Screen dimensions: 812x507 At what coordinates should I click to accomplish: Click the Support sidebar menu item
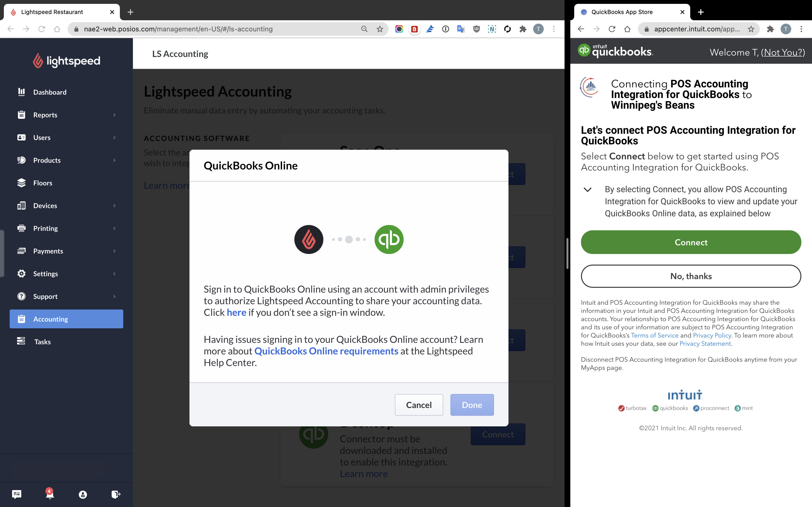pyautogui.click(x=66, y=296)
